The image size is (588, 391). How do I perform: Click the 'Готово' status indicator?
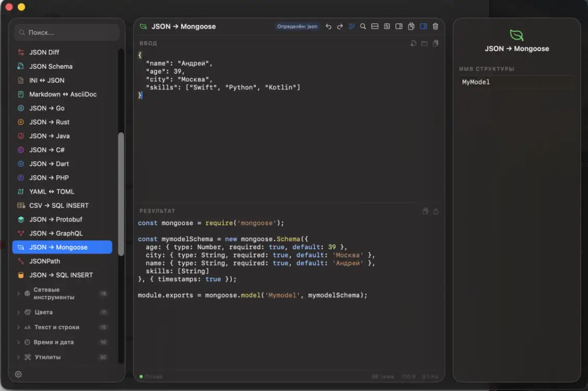[x=151, y=376]
